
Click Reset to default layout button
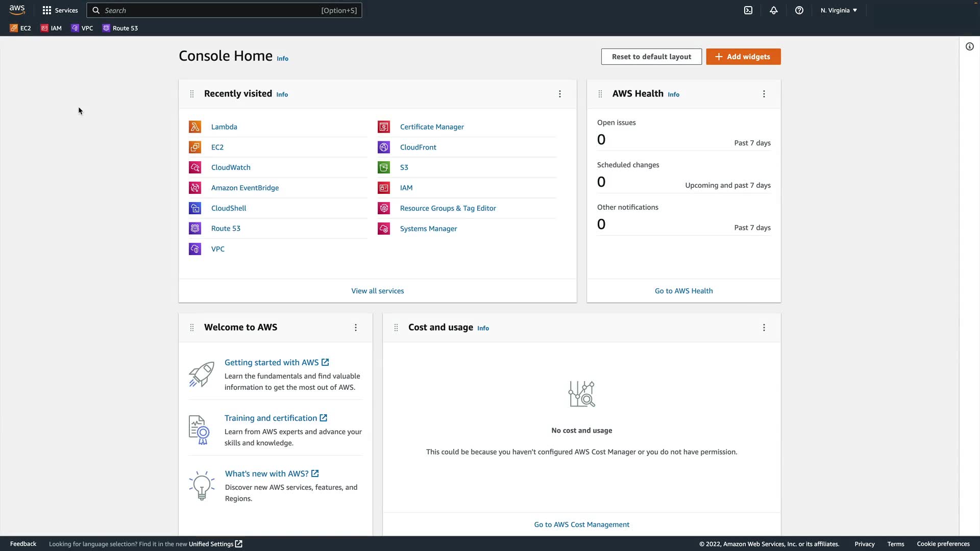(651, 57)
